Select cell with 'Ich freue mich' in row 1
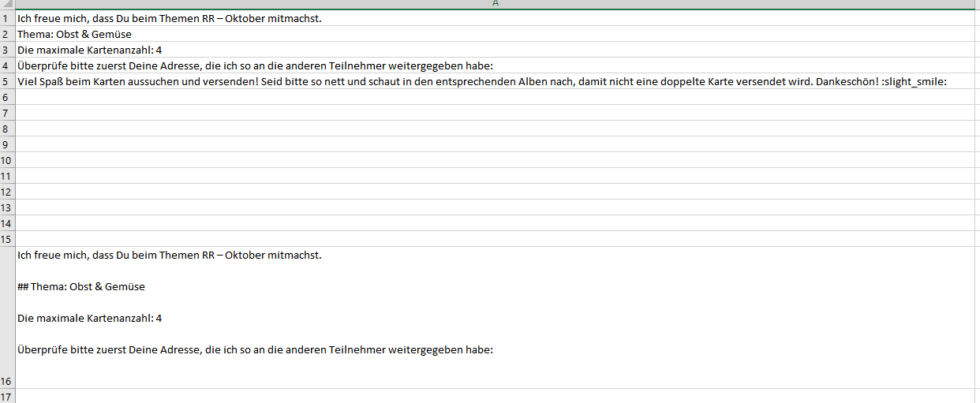Screen dimensions: 980x403 tap(170, 18)
